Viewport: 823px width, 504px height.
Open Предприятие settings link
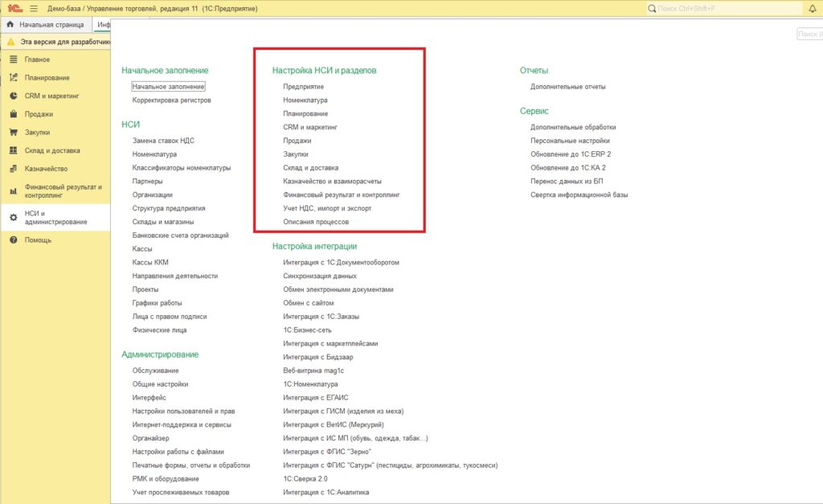(303, 87)
